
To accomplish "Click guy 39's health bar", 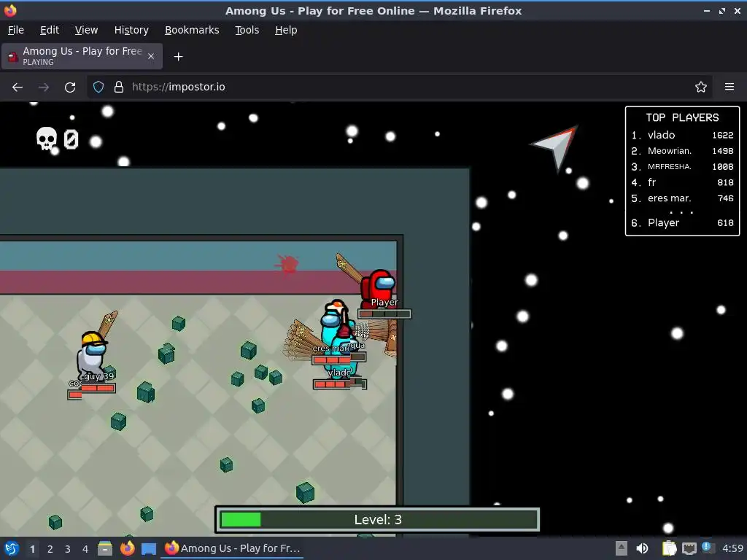I will pos(98,388).
